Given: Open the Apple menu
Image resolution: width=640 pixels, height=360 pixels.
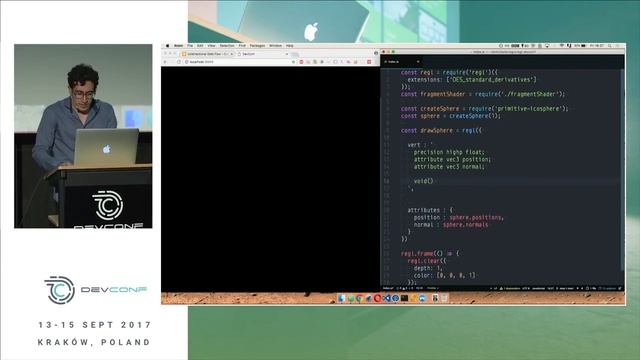Looking at the screenshot, I should tap(167, 46).
